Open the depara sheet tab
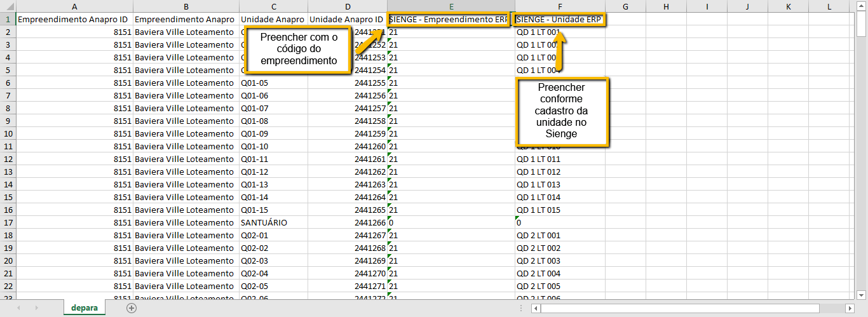This screenshot has width=868, height=317. pos(85,308)
